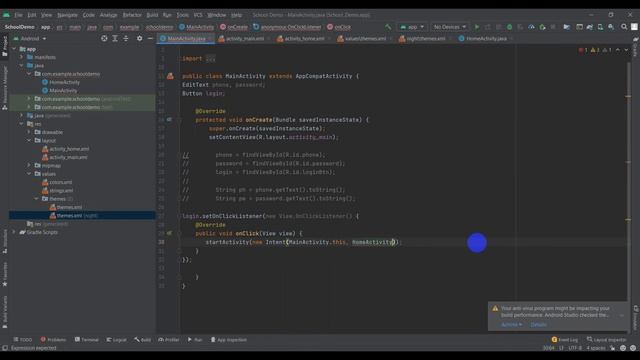This screenshot has width=640, height=360.
Task: Expand the mipmap folder
Action: point(29,165)
